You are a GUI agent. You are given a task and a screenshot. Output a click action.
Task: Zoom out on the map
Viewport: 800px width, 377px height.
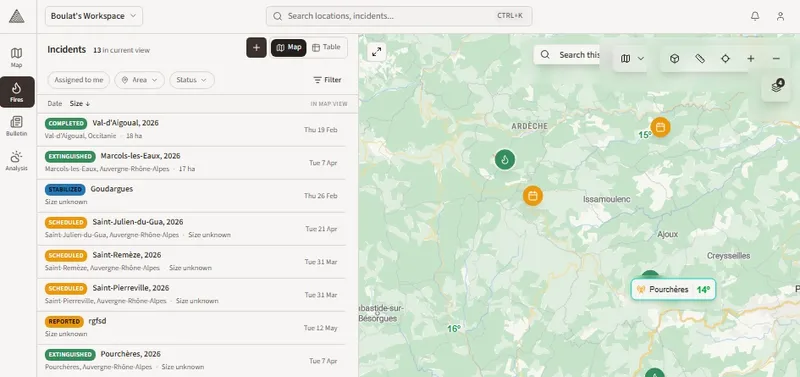point(776,59)
